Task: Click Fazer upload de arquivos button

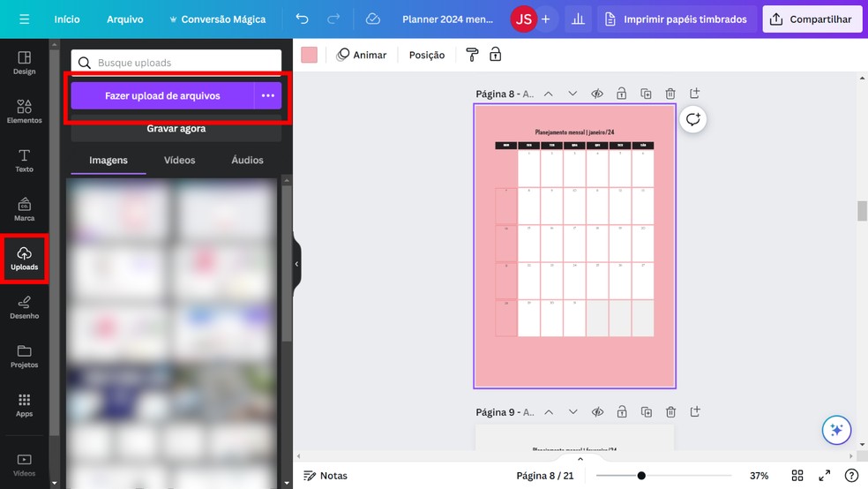Action: pyautogui.click(x=162, y=96)
